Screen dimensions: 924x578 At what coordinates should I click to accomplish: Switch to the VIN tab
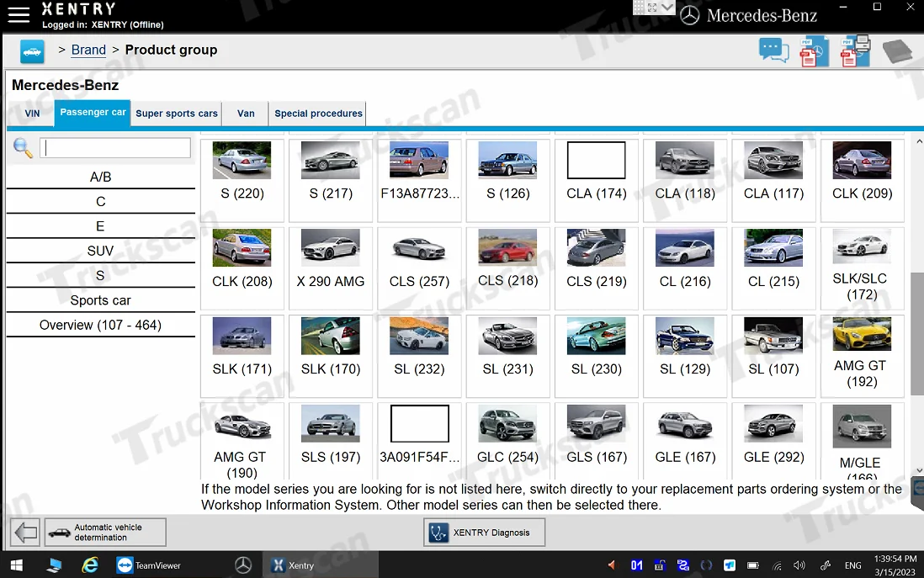click(33, 114)
